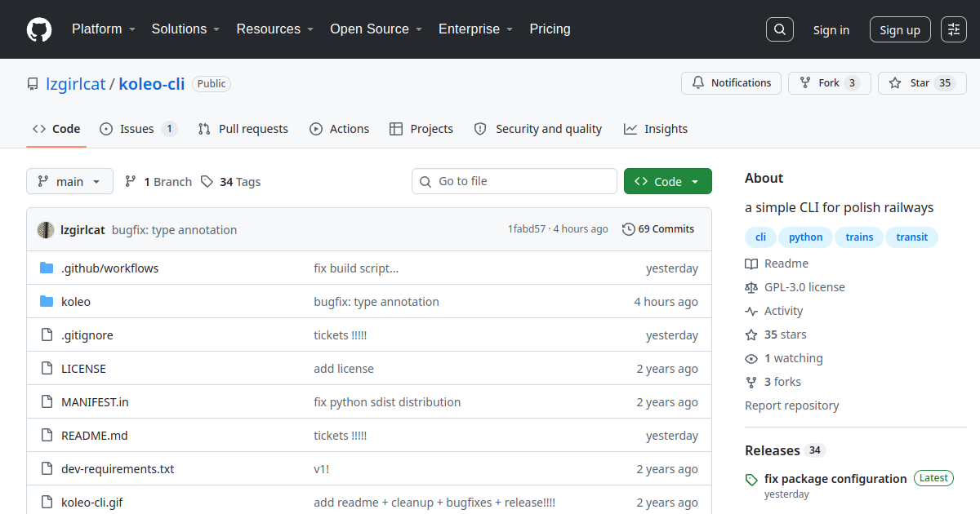Click the file icon beside dev-requirements.txt
980x514 pixels.
click(x=47, y=469)
